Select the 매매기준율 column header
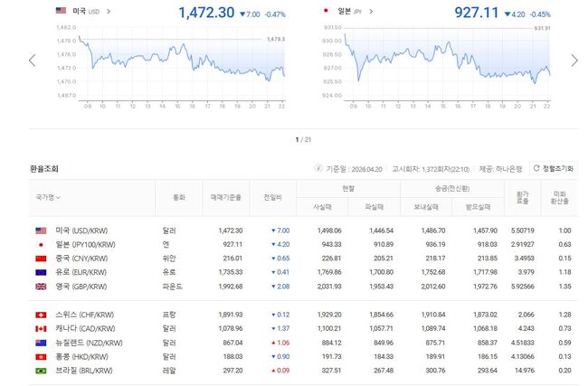 pyautogui.click(x=226, y=196)
